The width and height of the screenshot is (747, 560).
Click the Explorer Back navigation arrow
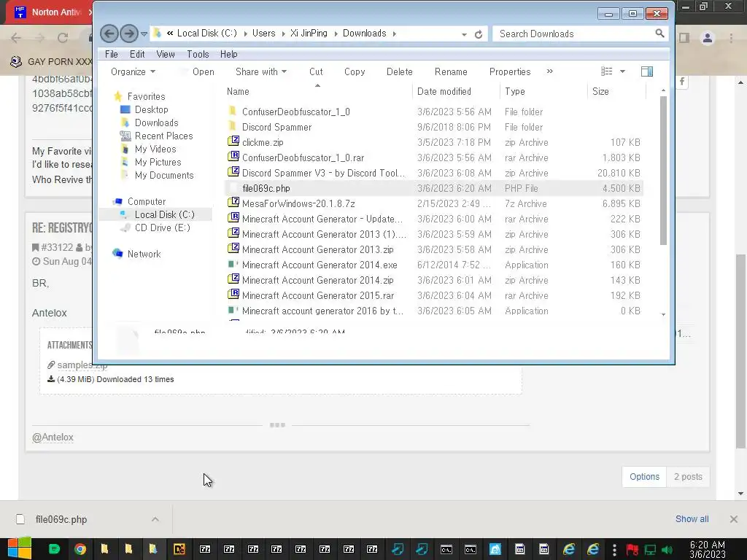pyautogui.click(x=109, y=34)
